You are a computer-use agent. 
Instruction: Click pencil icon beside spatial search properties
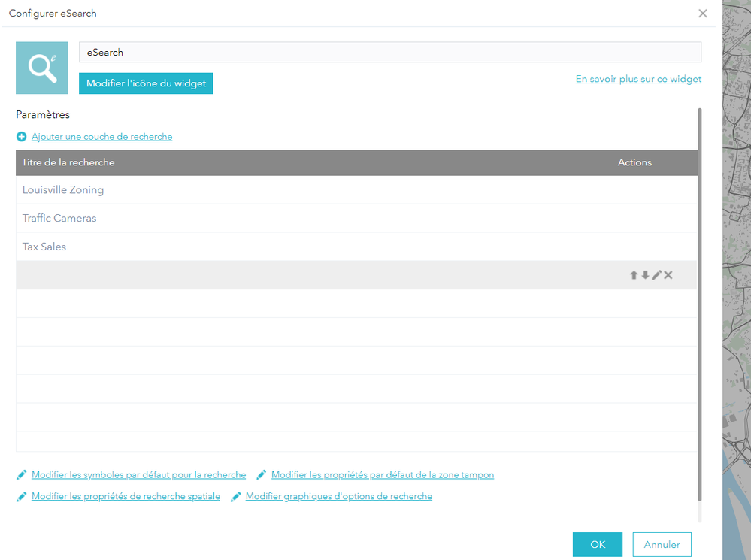(x=22, y=497)
